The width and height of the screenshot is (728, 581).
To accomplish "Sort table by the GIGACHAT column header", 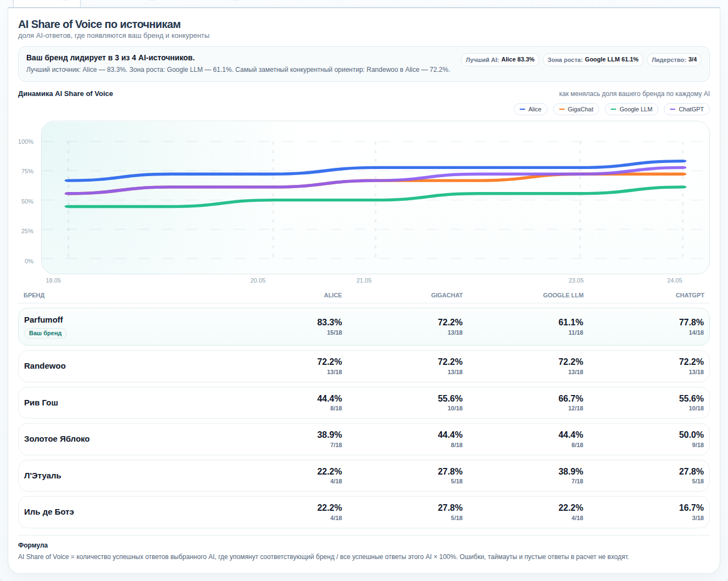I will coord(447,295).
